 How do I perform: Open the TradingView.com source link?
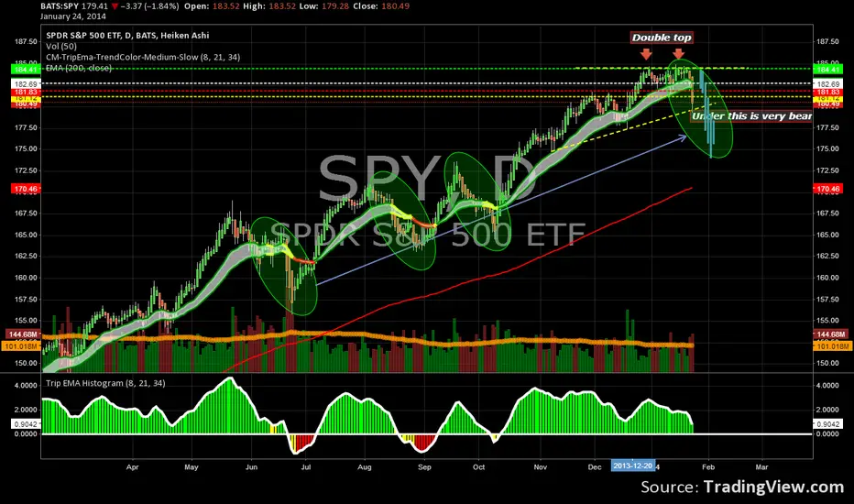[773, 487]
